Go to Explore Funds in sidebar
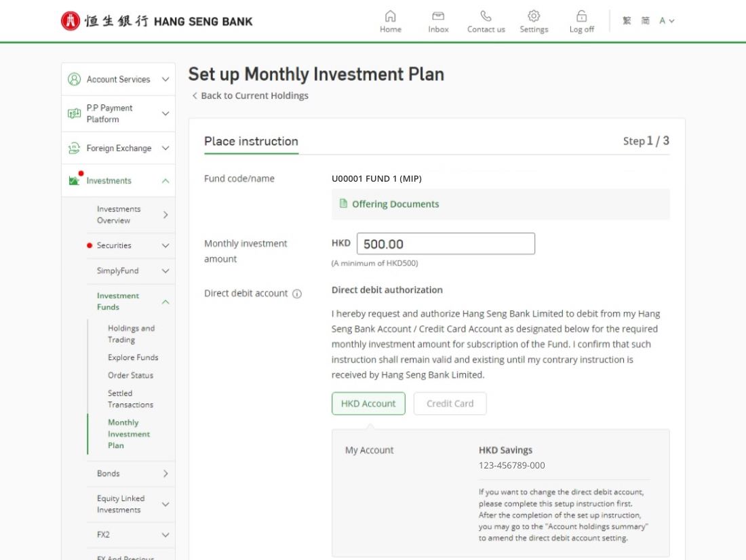The width and height of the screenshot is (746, 560). click(133, 357)
